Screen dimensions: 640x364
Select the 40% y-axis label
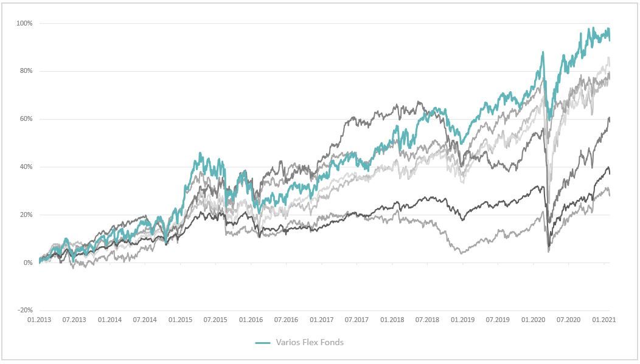(x=26, y=167)
